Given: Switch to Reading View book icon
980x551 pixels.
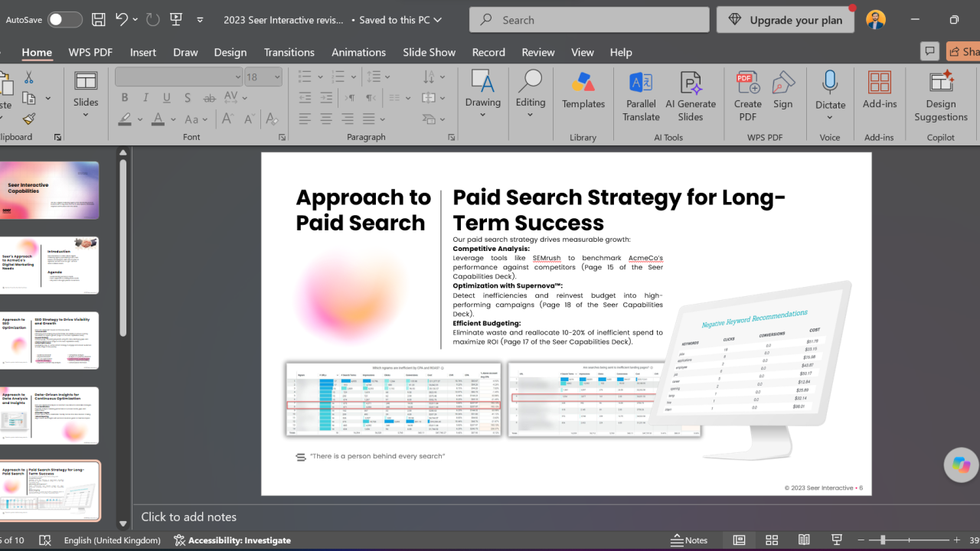Looking at the screenshot, I should (804, 540).
